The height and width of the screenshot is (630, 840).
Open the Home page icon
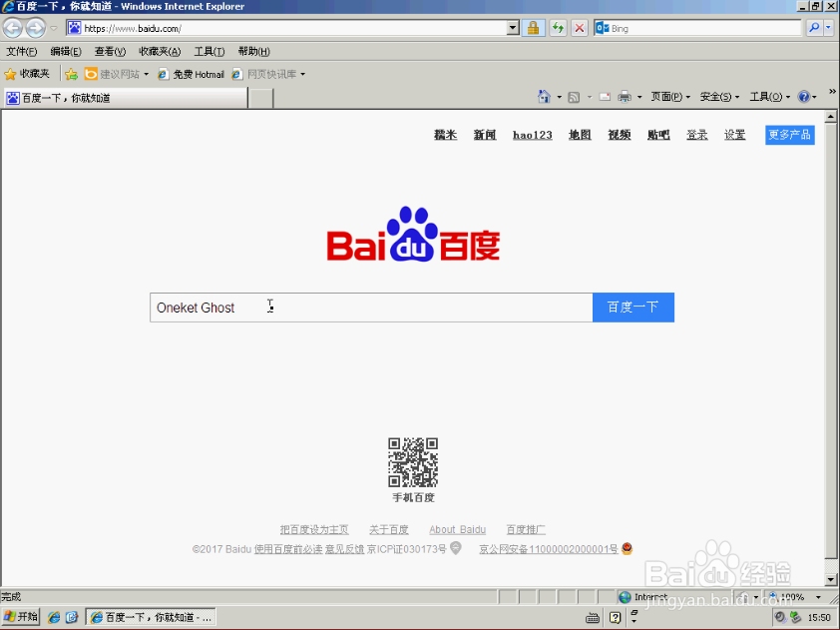[x=544, y=97]
